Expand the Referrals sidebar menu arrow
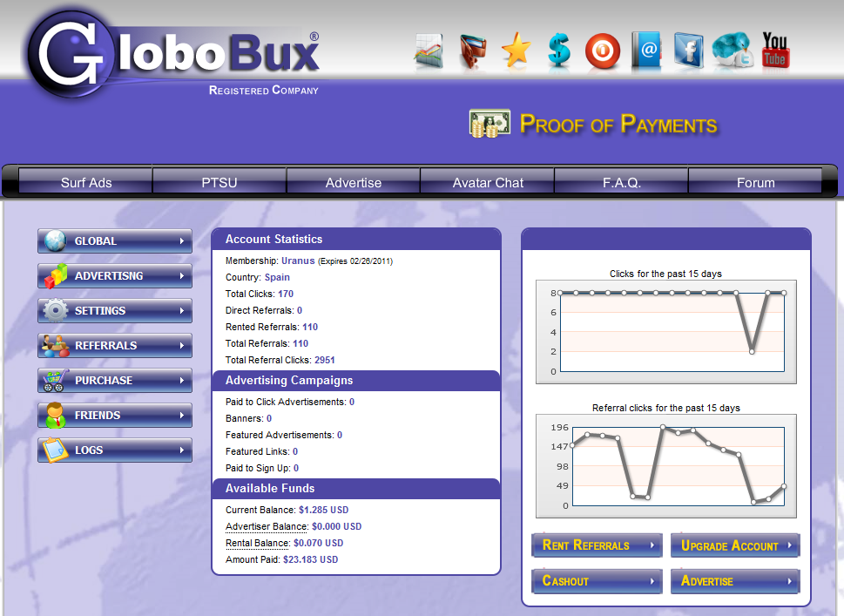The width and height of the screenshot is (844, 616). coord(182,346)
